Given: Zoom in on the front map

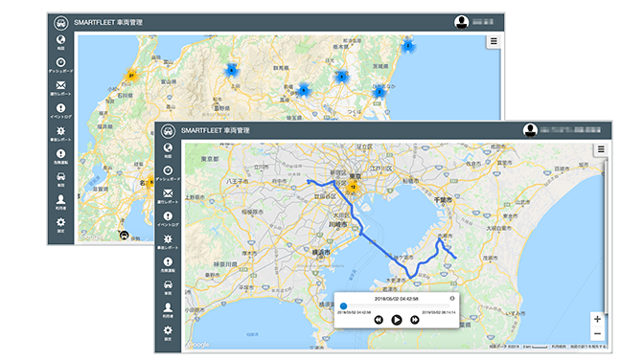Looking at the screenshot, I should coord(597,319).
